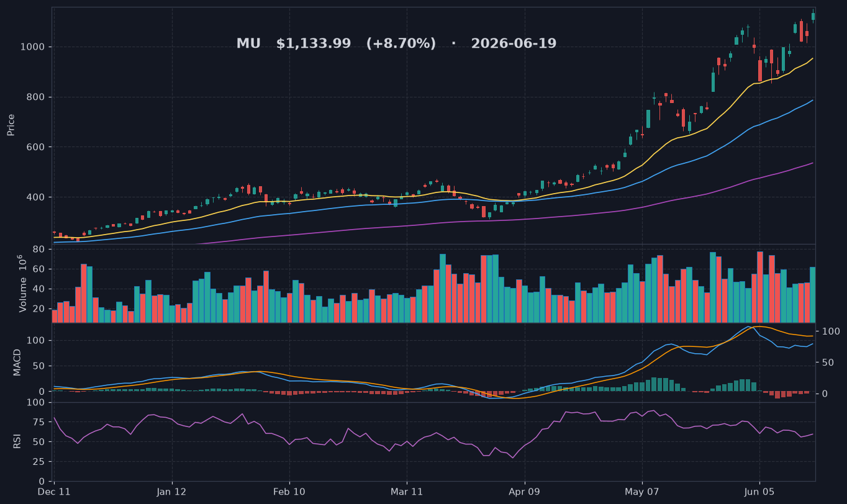Select the 20 tick on the Volume axis
This screenshot has height=504, width=847.
(38, 309)
